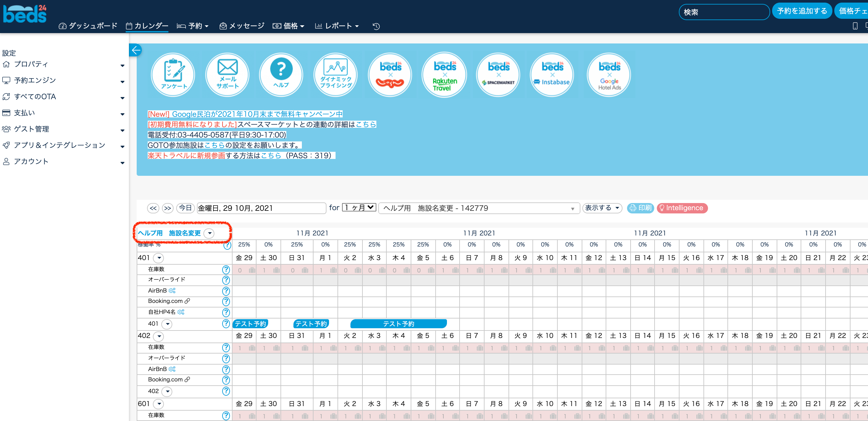Open the Google Hotel Ads icon
This screenshot has height=421, width=868.
tap(609, 75)
